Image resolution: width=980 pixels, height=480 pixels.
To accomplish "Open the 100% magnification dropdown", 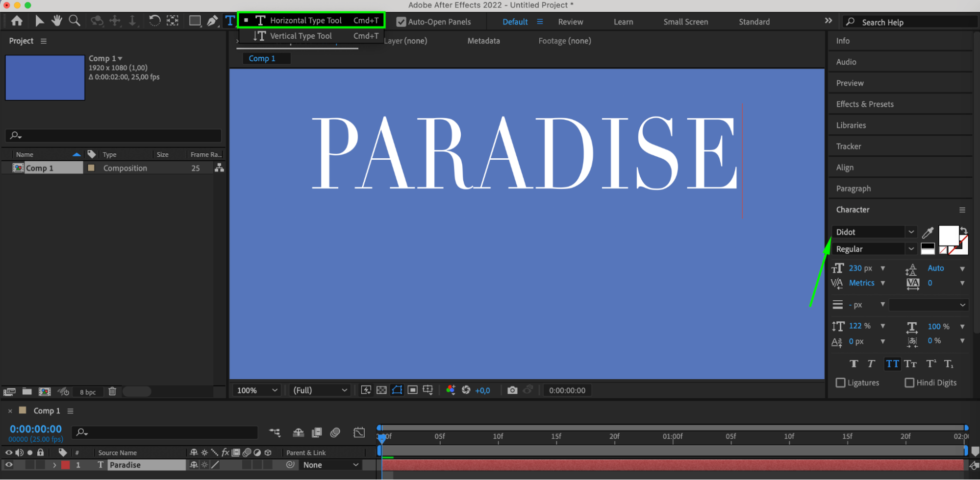I will click(257, 390).
